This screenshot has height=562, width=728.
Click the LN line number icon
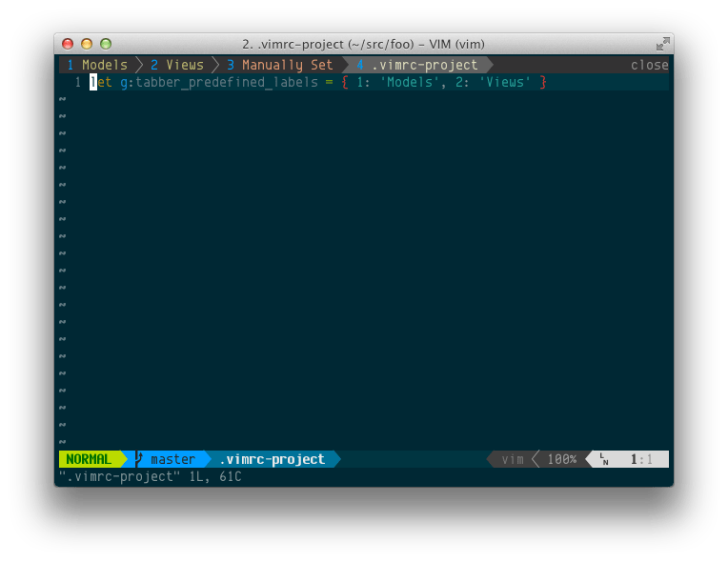[x=603, y=459]
